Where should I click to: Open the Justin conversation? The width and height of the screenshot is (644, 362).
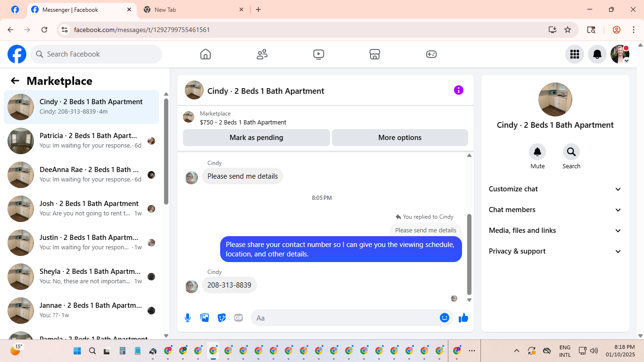coord(81,243)
